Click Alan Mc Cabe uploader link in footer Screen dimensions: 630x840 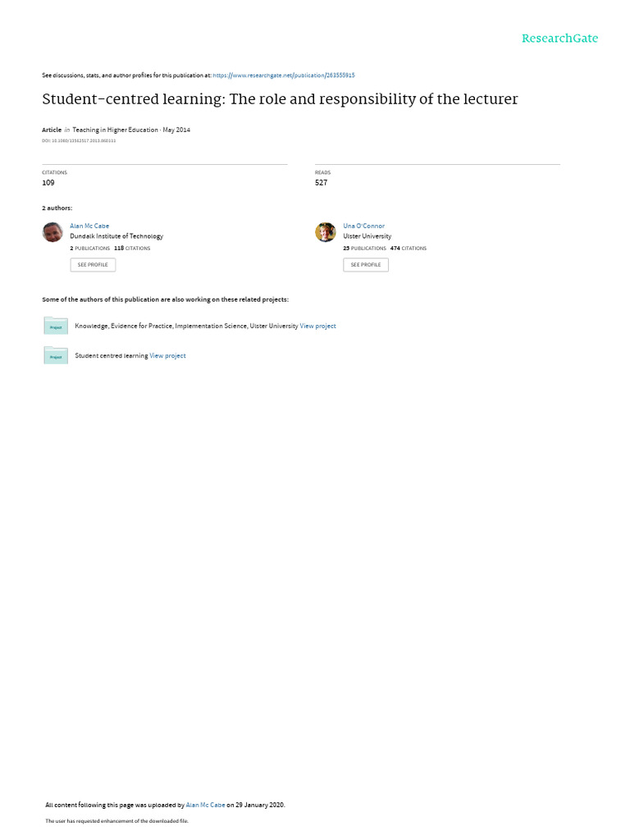coord(205,805)
